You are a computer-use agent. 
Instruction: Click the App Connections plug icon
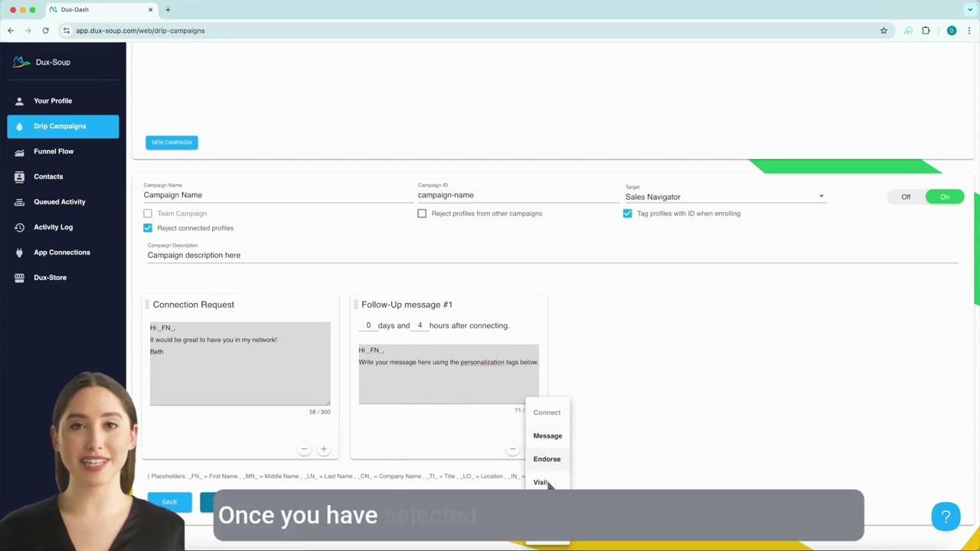20,253
